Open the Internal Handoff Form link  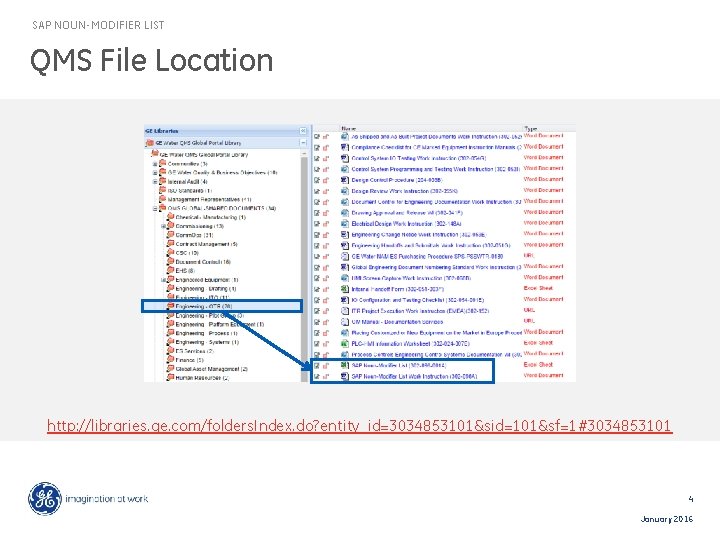398,289
